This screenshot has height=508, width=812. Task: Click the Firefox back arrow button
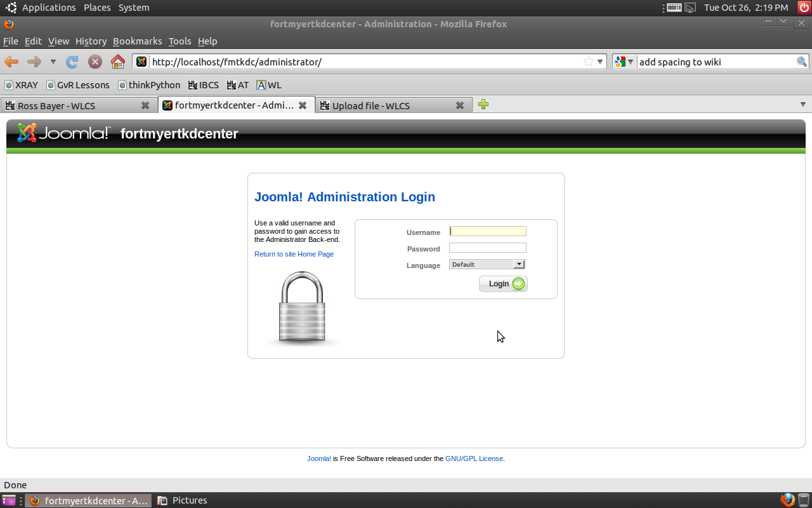[11, 62]
